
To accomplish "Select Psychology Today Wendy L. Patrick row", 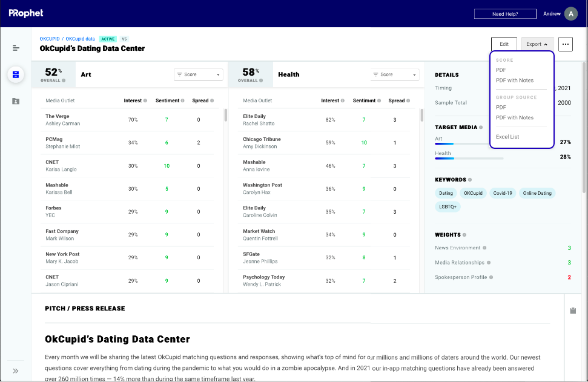I will point(324,280).
